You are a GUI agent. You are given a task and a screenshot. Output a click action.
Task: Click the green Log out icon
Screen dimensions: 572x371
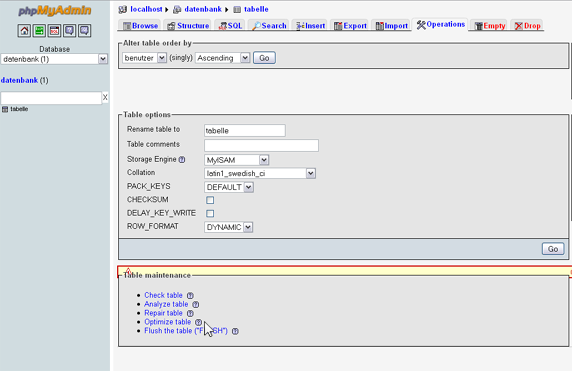[x=39, y=31]
